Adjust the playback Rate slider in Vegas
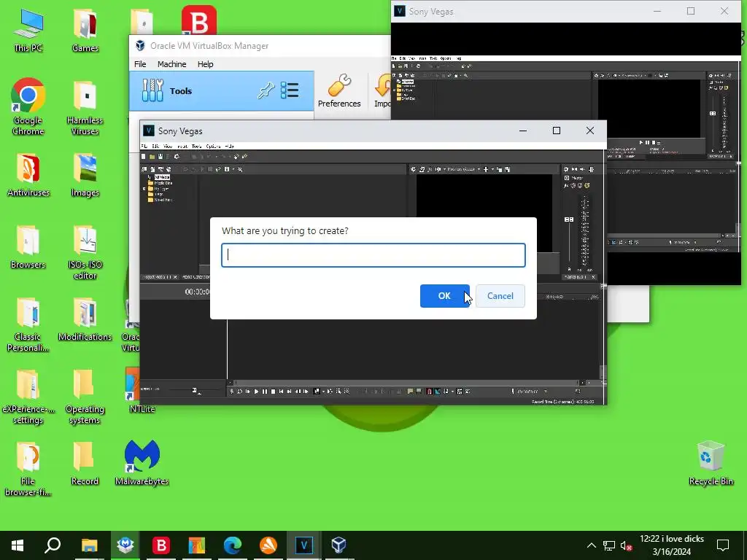This screenshot has width=747, height=560. coord(194,391)
